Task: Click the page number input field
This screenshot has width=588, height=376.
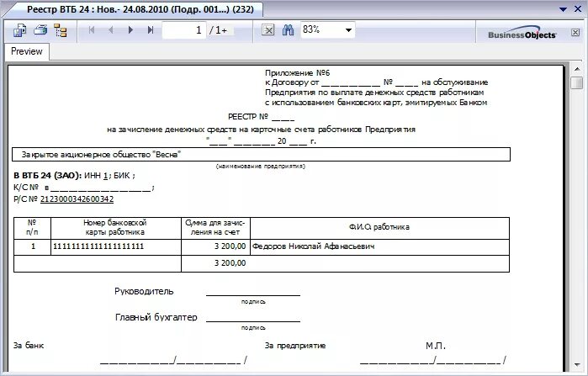Action: click(183, 30)
